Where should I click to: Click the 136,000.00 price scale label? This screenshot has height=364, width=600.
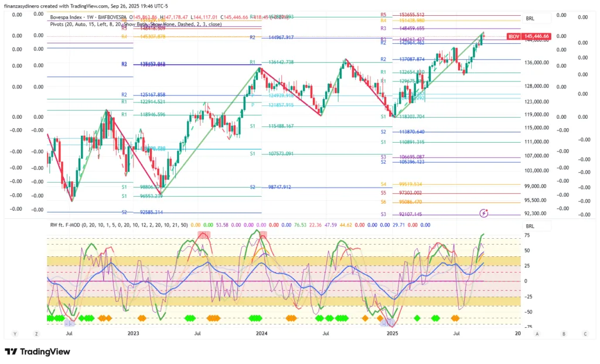pos(536,63)
